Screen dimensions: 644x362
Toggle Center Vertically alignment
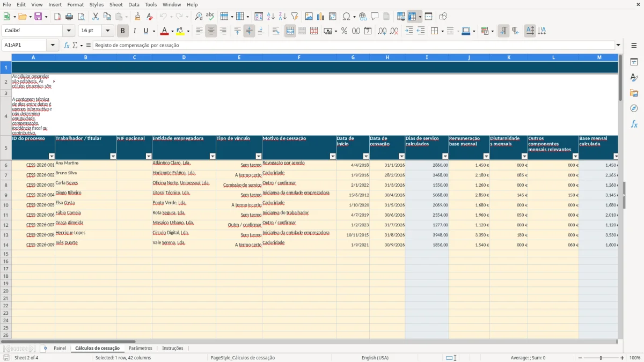[x=249, y=31]
